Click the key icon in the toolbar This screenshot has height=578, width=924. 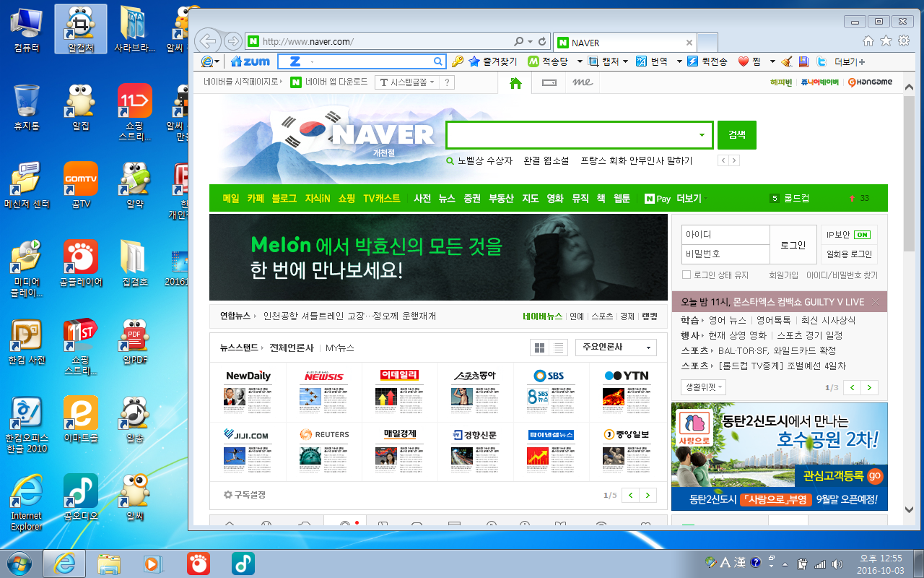point(457,62)
